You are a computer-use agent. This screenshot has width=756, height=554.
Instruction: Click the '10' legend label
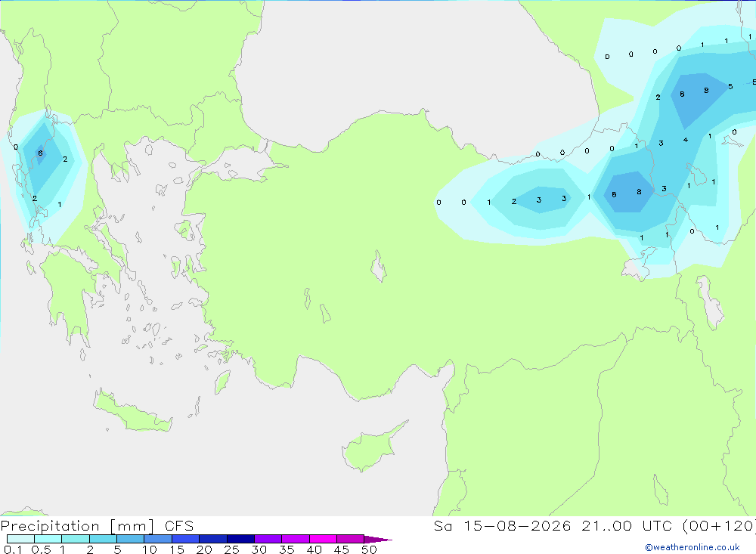coord(150,549)
